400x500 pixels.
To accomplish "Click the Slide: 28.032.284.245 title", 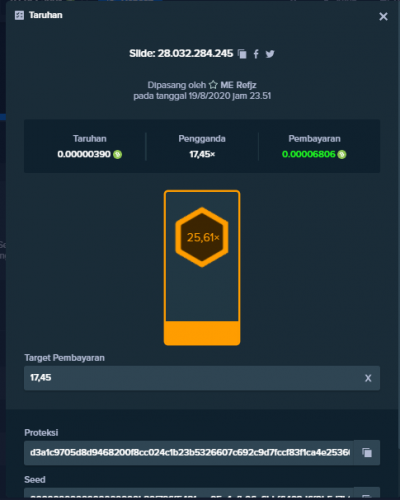I will click(x=181, y=53).
